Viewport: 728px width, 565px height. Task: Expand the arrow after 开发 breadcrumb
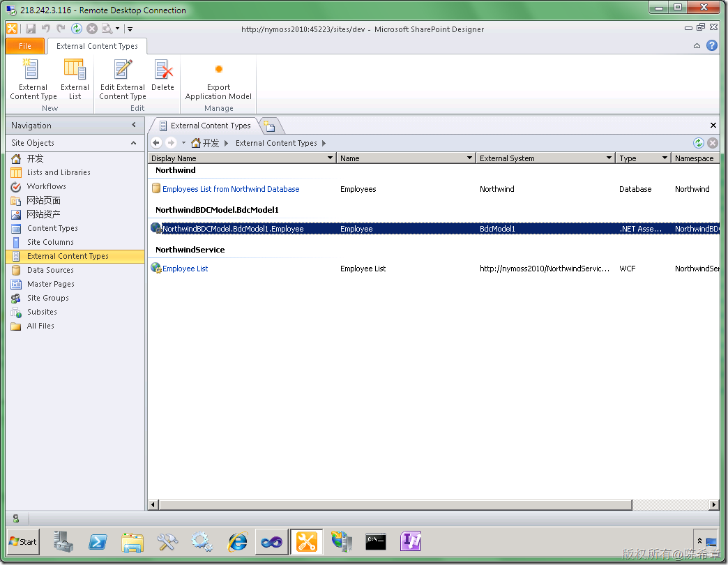click(226, 143)
